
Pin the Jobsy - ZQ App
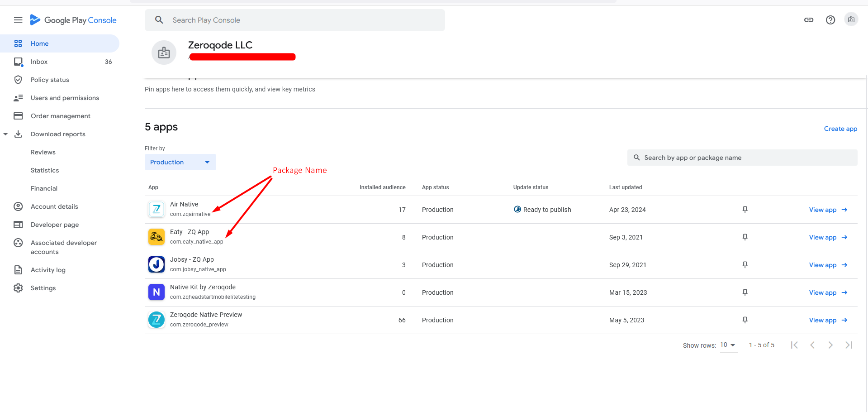pyautogui.click(x=745, y=265)
